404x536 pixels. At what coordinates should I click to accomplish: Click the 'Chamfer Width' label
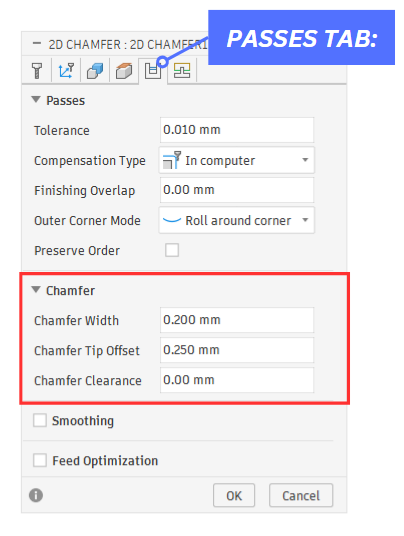pyautogui.click(x=77, y=321)
